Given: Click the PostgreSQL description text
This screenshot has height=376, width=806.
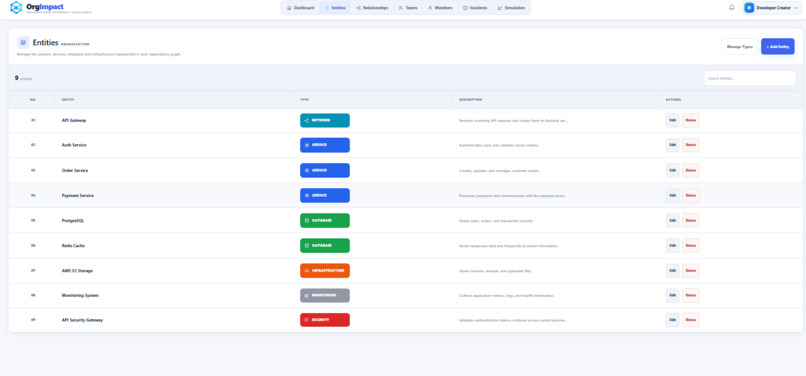Looking at the screenshot, I should 496,221.
